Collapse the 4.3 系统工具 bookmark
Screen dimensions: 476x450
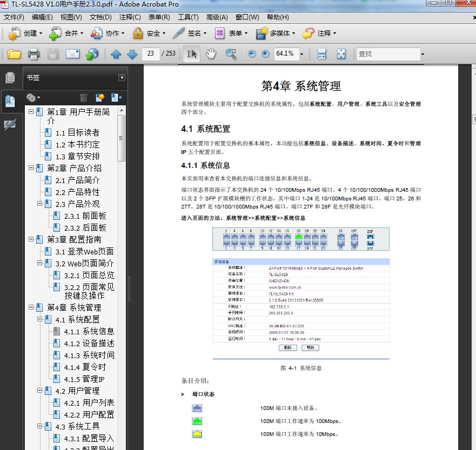point(39,426)
